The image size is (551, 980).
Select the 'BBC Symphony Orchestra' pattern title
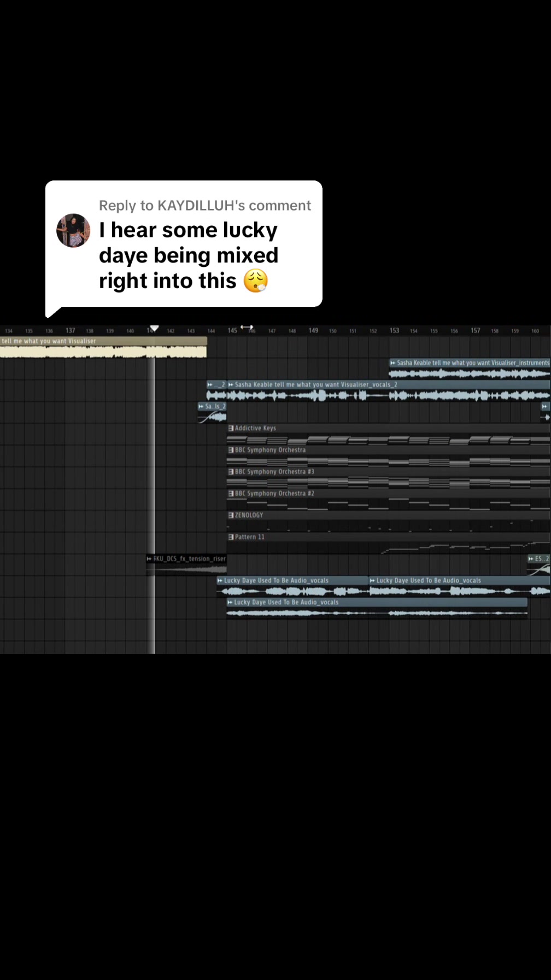coord(270,450)
